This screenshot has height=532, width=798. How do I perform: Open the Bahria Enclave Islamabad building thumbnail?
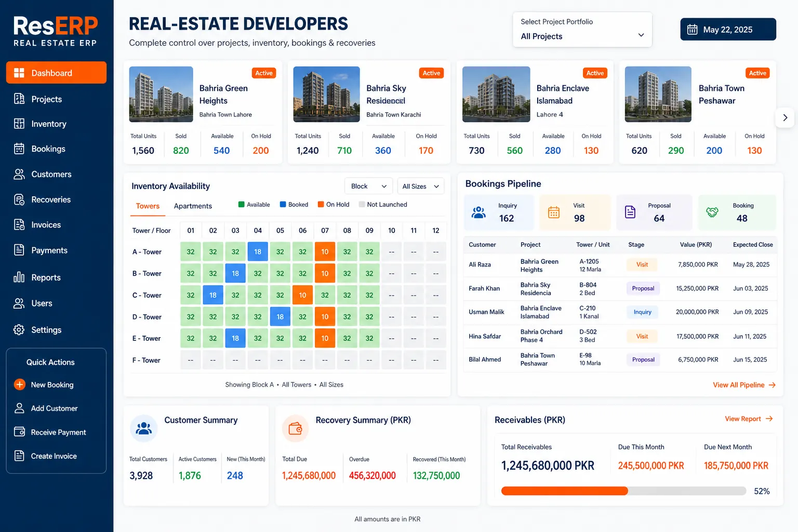pyautogui.click(x=496, y=94)
